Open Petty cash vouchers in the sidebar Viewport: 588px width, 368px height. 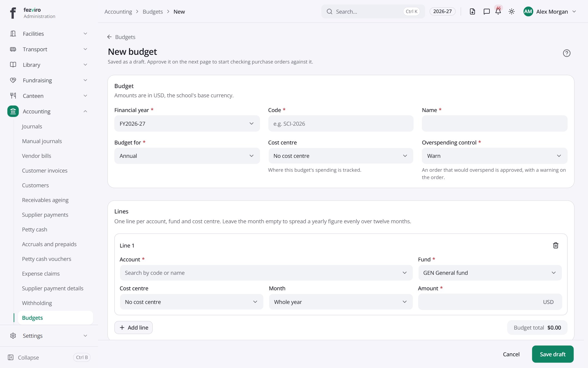47,259
